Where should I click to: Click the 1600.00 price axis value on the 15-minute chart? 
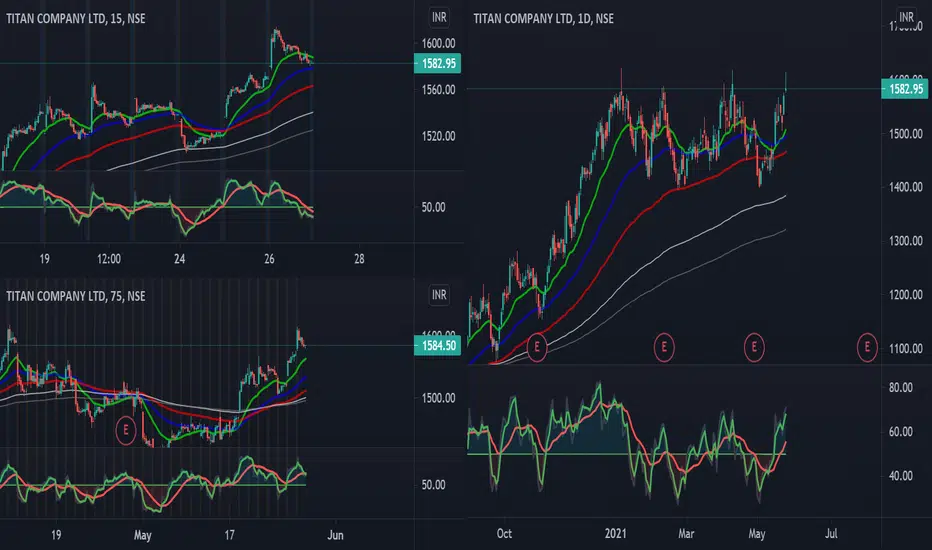tap(438, 43)
